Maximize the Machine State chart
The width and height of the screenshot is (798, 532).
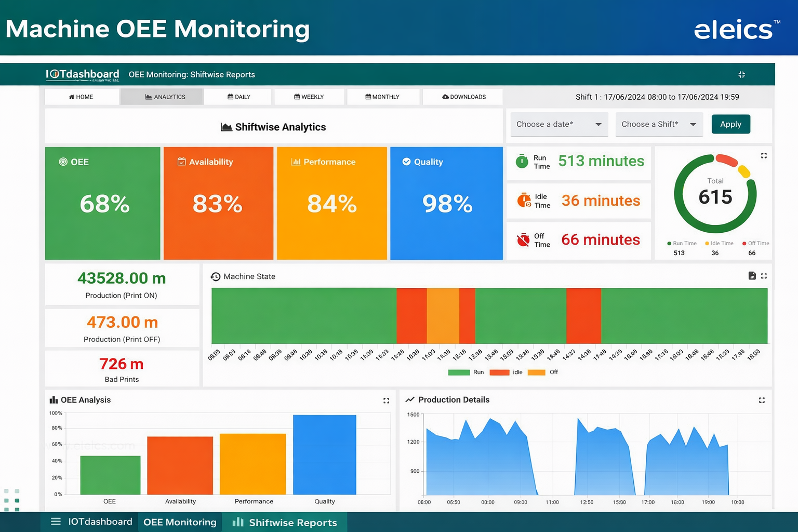[x=764, y=276]
